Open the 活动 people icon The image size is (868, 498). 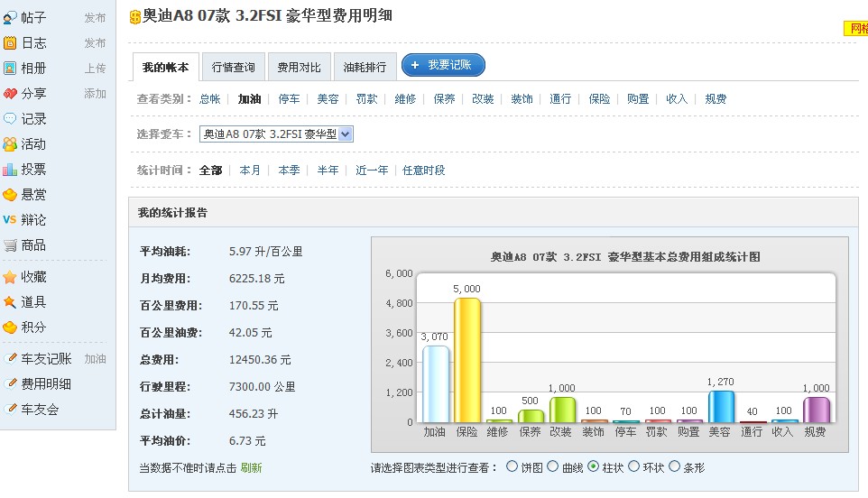[x=10, y=144]
